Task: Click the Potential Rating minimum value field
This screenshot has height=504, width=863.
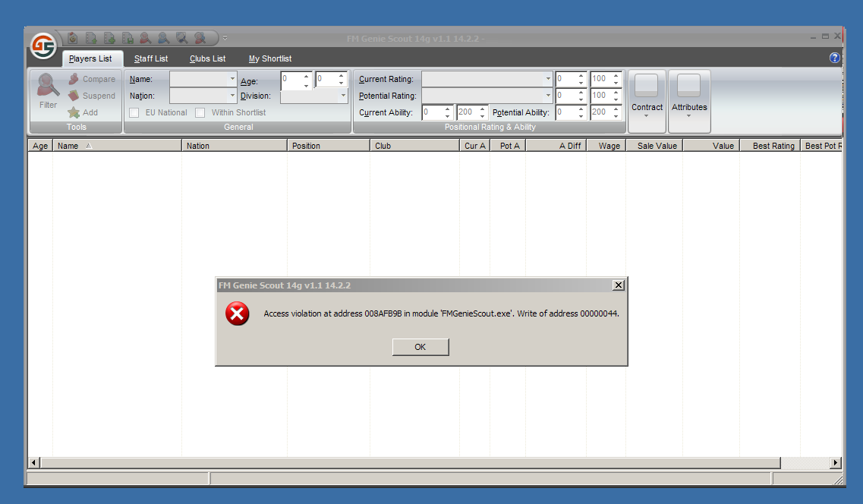Action: [571, 96]
